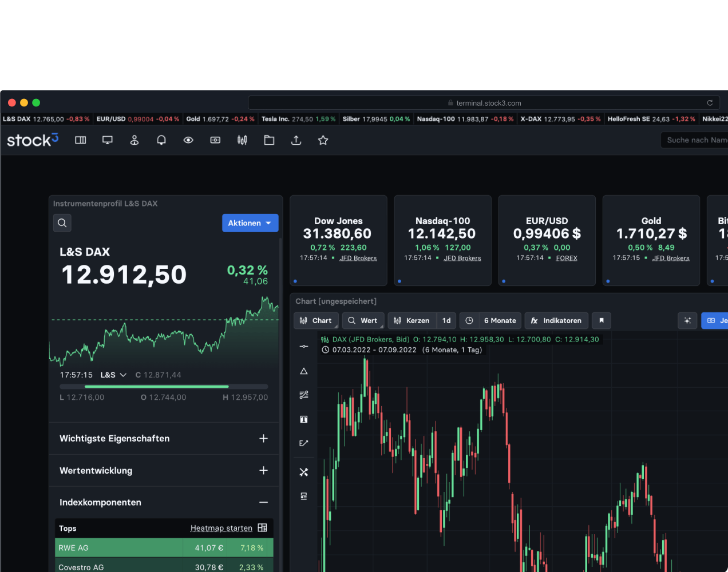
Task: Open the folder icon
Action: point(269,140)
